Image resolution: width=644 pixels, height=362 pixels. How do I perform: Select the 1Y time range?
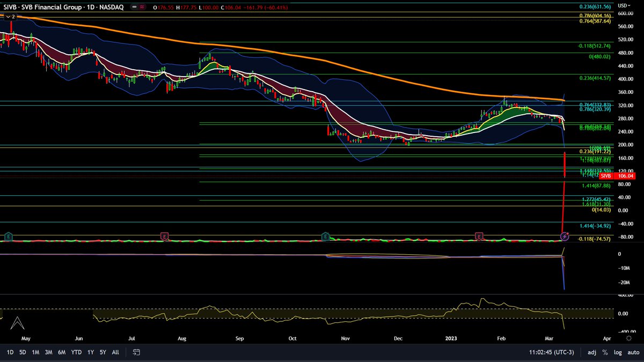90,352
